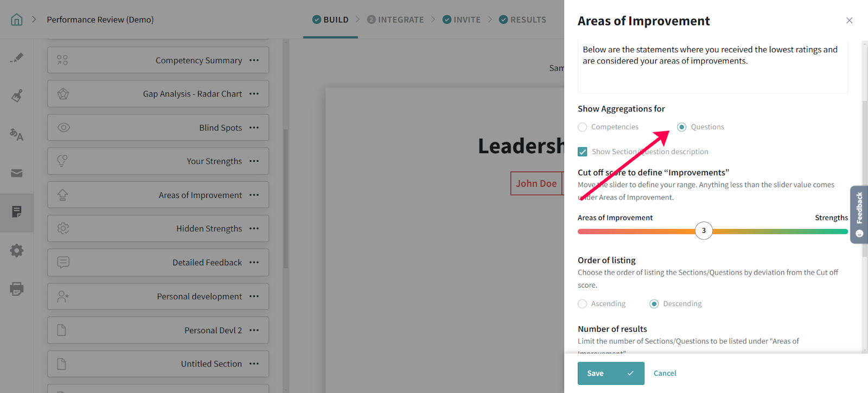Go to the RESULTS tab
Image resolution: width=868 pixels, height=393 pixels.
pos(522,20)
